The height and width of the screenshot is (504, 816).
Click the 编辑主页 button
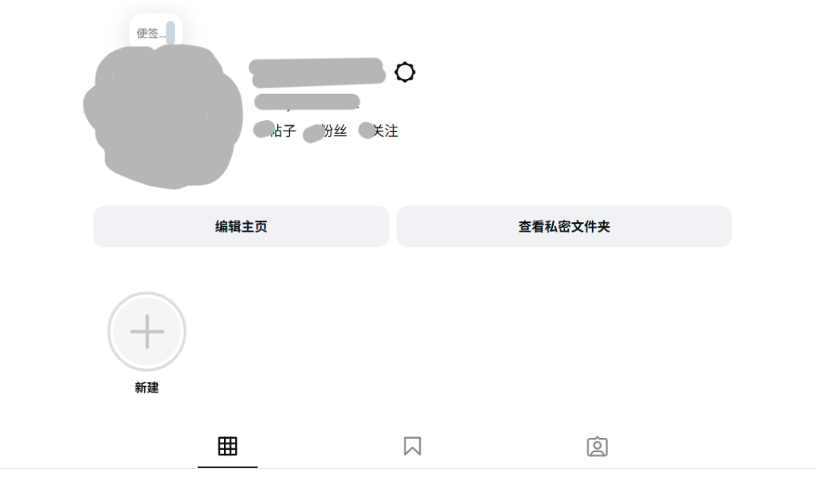(241, 226)
